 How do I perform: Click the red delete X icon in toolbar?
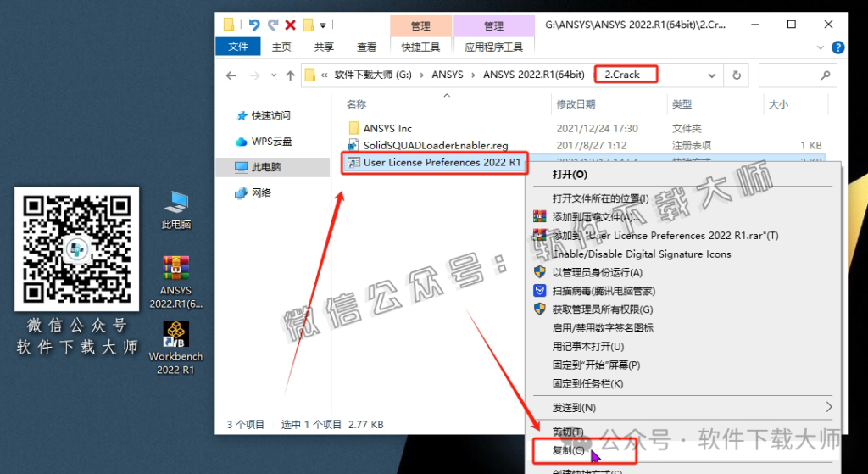(x=290, y=25)
